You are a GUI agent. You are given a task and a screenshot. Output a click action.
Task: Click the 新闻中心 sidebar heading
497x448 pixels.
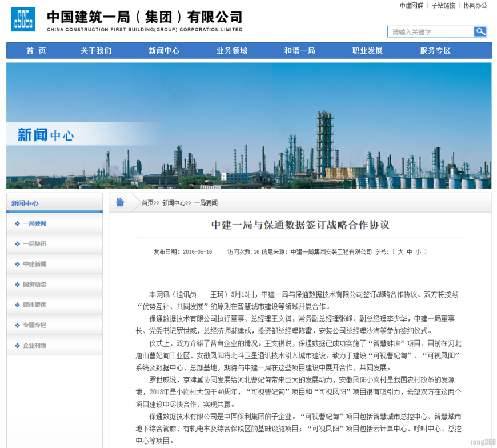click(x=25, y=203)
